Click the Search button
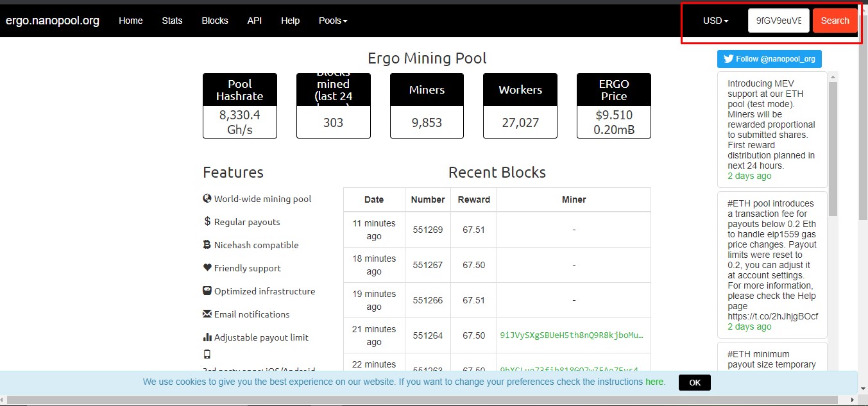The image size is (868, 406). click(x=834, y=21)
